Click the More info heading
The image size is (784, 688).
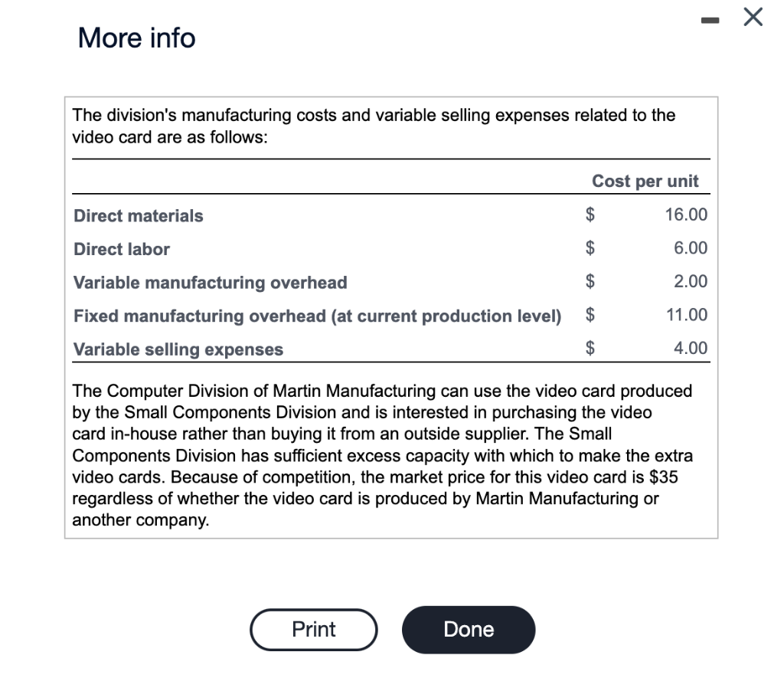tap(136, 38)
